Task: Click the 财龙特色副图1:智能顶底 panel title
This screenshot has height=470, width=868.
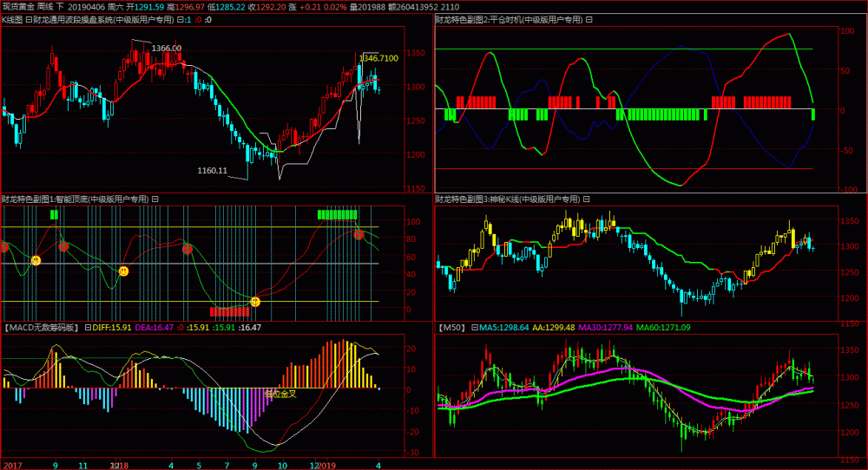Action: point(76,199)
